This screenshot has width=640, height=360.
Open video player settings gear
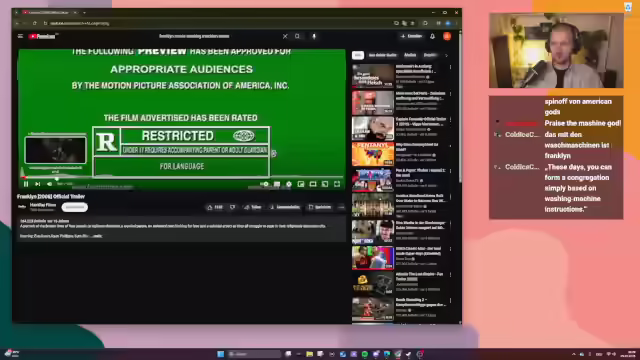[x=289, y=184]
